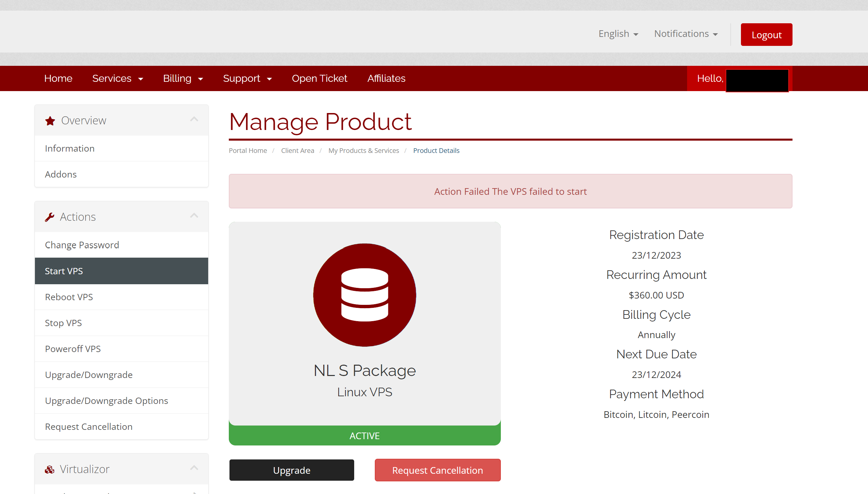Click the registration date 23/12/2023
The height and width of the screenshot is (494, 868).
pos(656,256)
